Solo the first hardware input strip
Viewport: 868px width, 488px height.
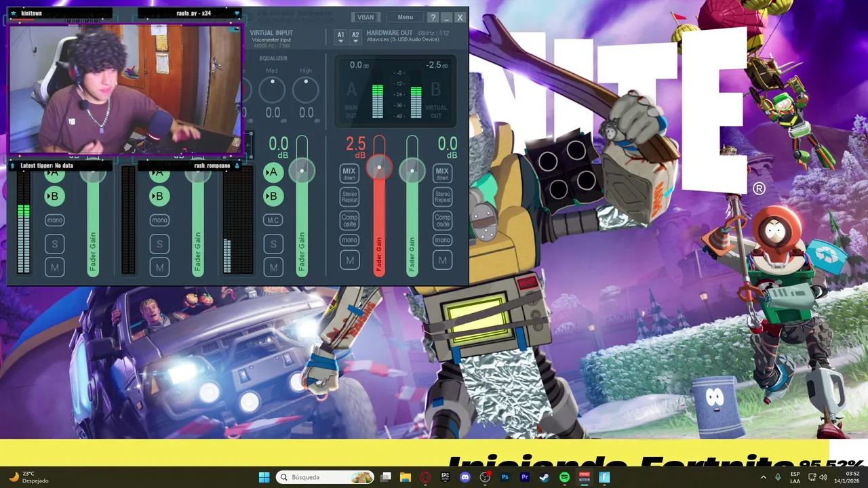point(55,244)
